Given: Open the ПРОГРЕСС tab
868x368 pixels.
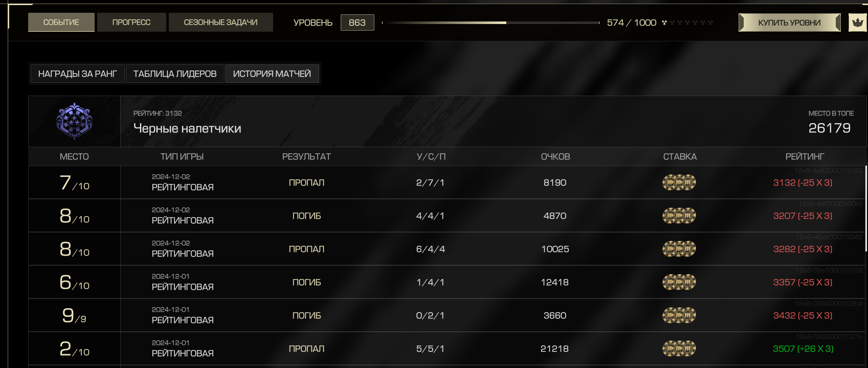Looking at the screenshot, I should pyautogui.click(x=131, y=22).
